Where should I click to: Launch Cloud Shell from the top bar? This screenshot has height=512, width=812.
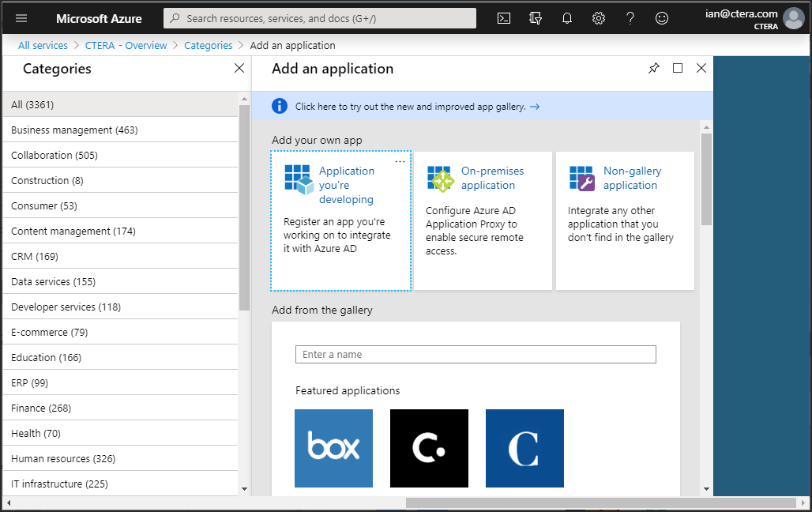pos(503,18)
